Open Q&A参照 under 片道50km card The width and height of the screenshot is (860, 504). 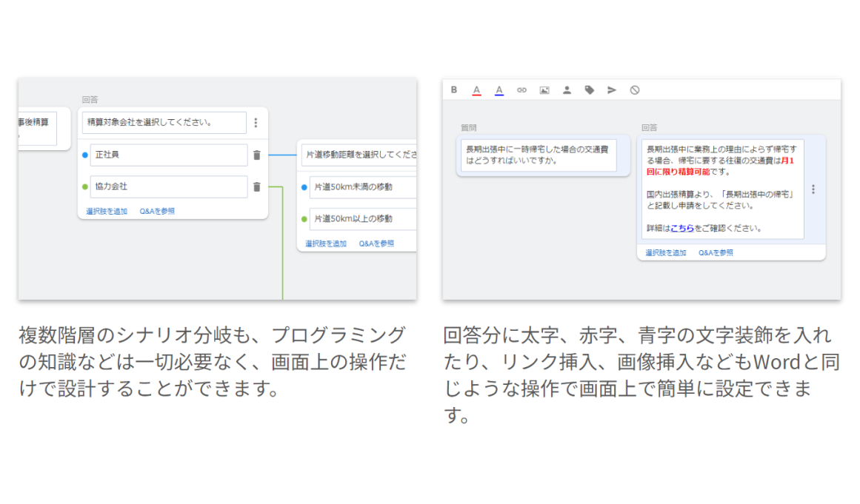[376, 243]
